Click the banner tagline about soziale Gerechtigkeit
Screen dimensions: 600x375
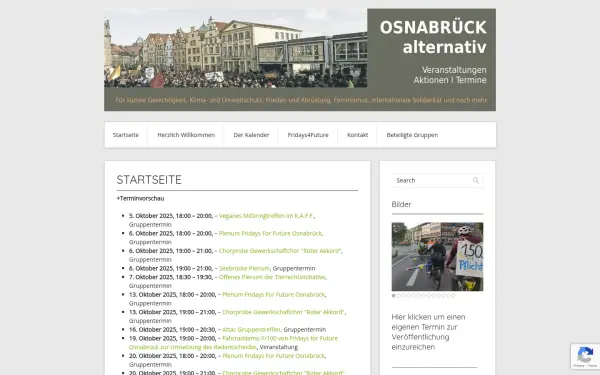point(301,100)
